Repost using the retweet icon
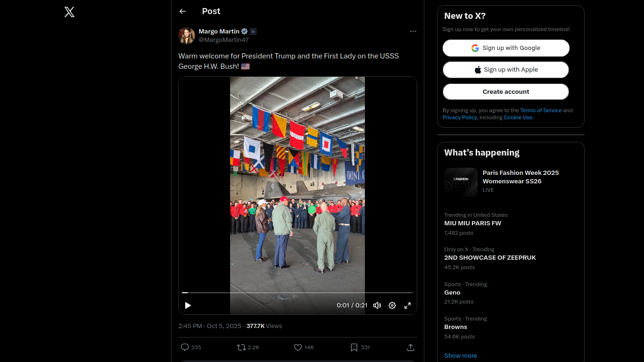Viewport: 644px width, 362px height. coord(241,347)
